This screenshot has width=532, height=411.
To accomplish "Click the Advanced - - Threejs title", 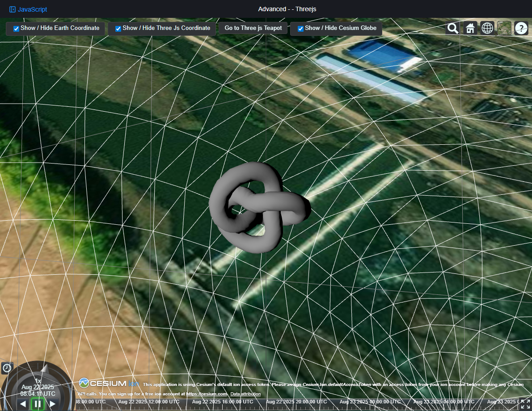I will coord(287,9).
